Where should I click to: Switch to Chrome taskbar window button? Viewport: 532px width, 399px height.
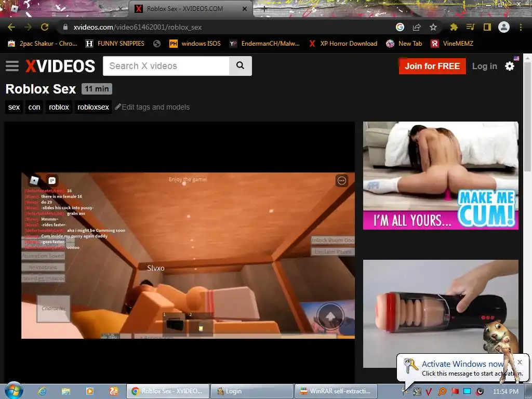click(168, 391)
